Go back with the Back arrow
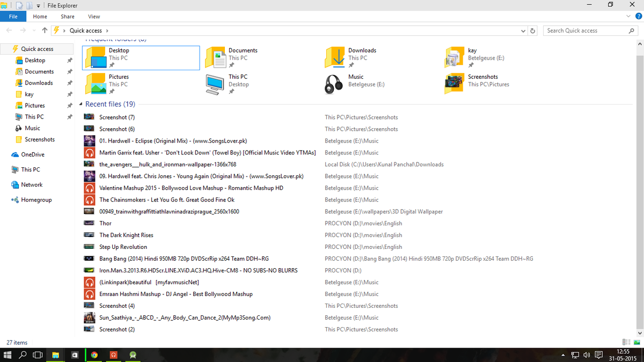Viewport: 644px width, 362px height. (x=9, y=31)
